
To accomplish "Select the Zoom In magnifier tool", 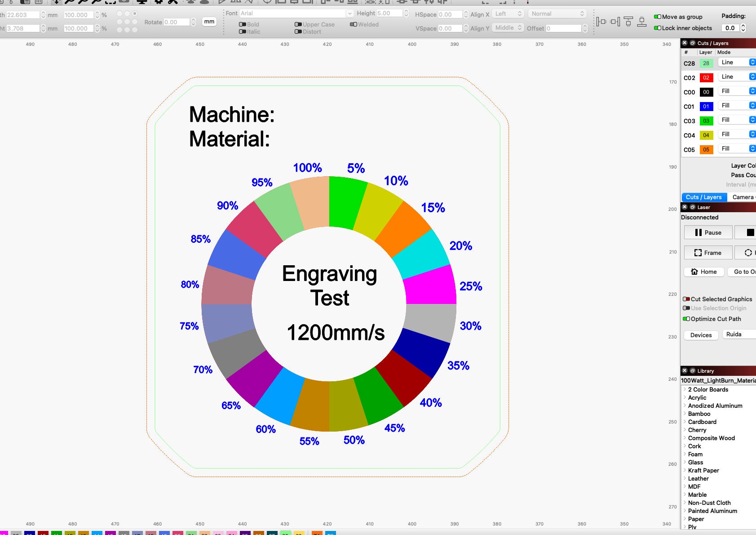I will tap(68, 1).
